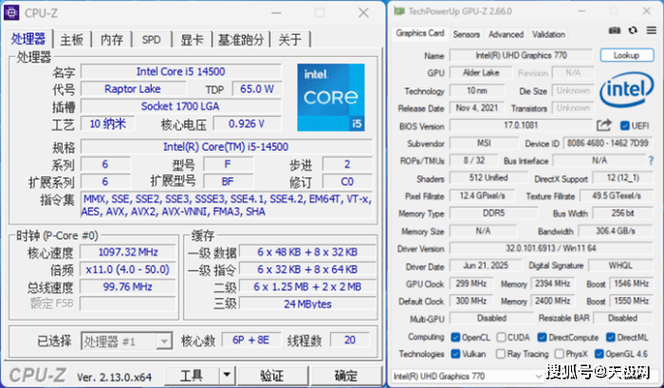Select the Graphics Card tab

coord(420,33)
